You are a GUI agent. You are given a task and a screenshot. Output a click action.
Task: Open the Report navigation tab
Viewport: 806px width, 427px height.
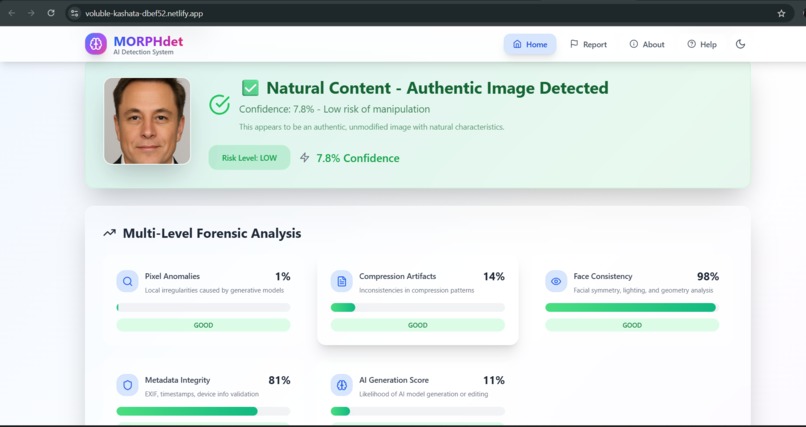tap(589, 44)
